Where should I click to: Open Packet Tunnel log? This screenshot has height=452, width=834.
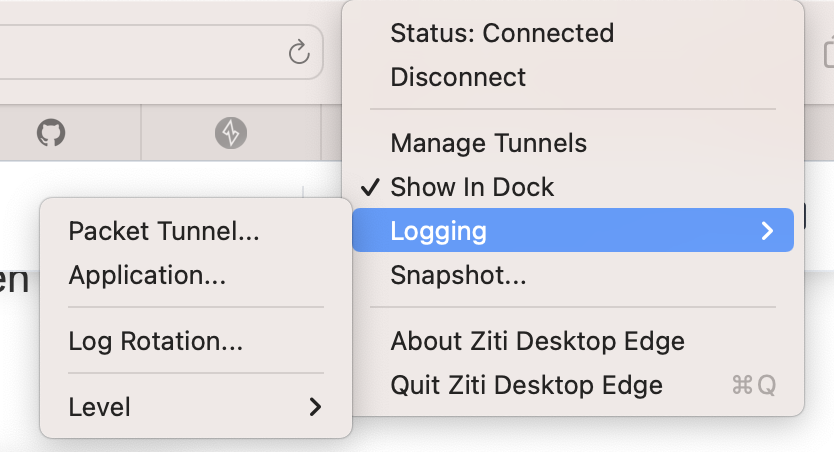(x=164, y=231)
